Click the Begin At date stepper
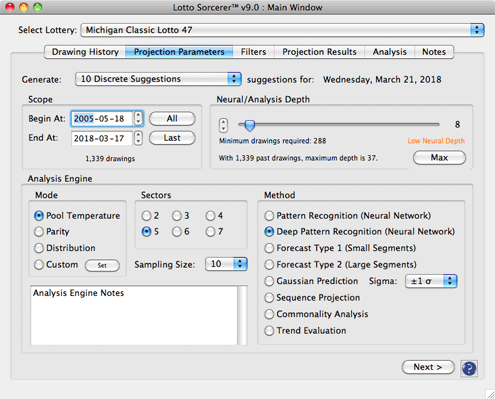The height and width of the screenshot is (399, 495). coord(138,118)
